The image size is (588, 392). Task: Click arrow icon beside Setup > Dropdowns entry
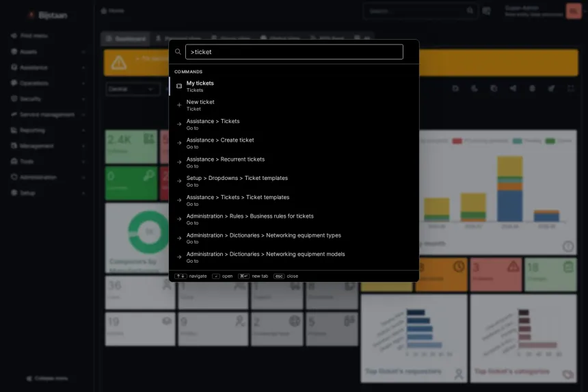[179, 181]
